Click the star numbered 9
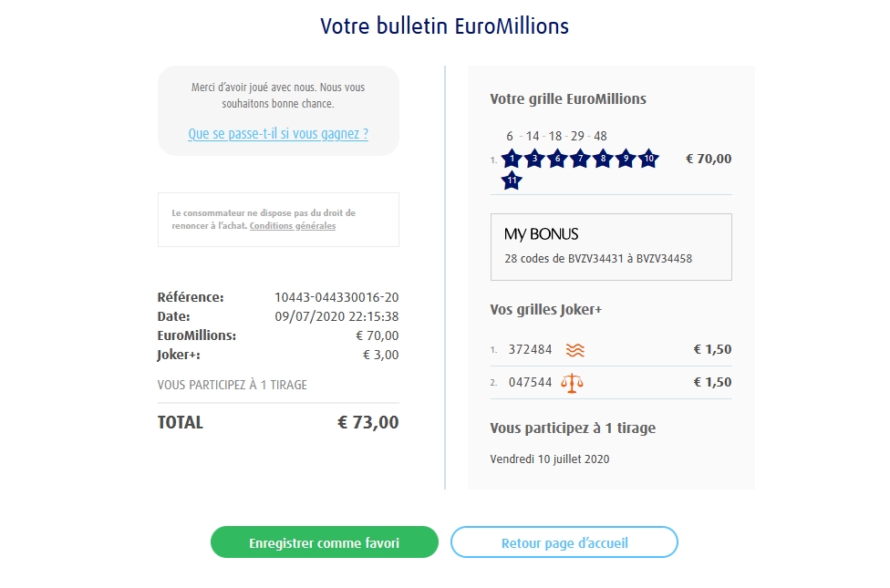Viewport: 890px width, 588px height. point(625,159)
